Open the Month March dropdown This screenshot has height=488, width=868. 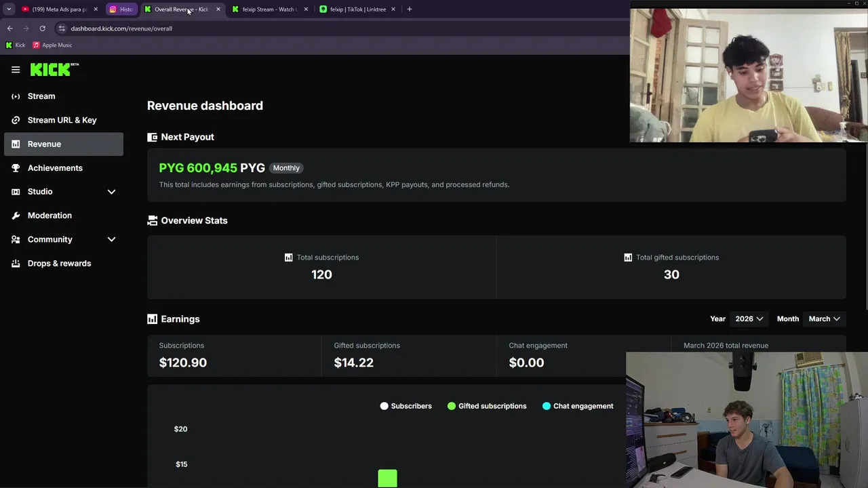[825, 319]
